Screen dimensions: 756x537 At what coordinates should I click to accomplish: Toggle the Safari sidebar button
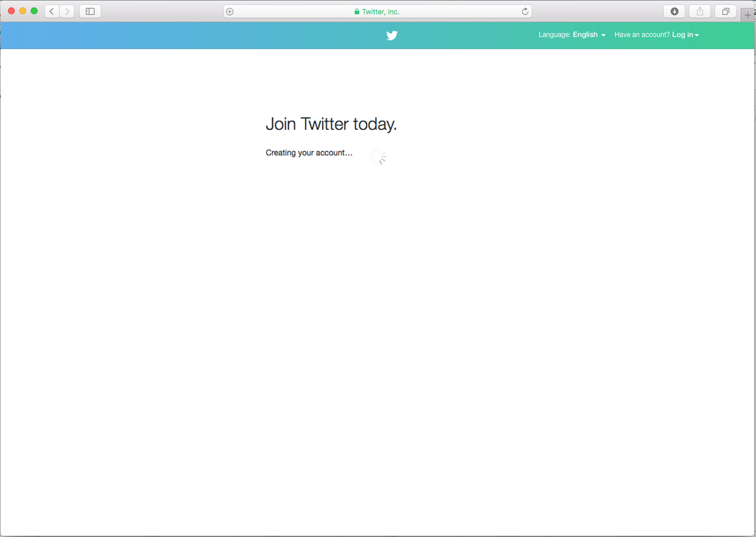(x=90, y=11)
